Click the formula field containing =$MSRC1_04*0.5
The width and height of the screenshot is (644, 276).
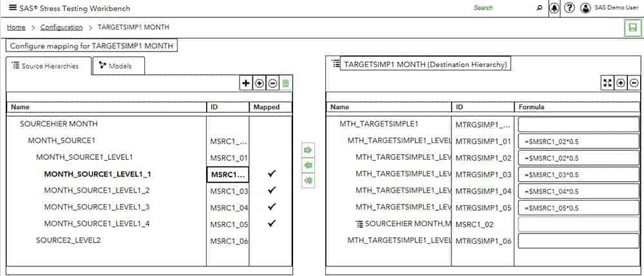click(578, 192)
